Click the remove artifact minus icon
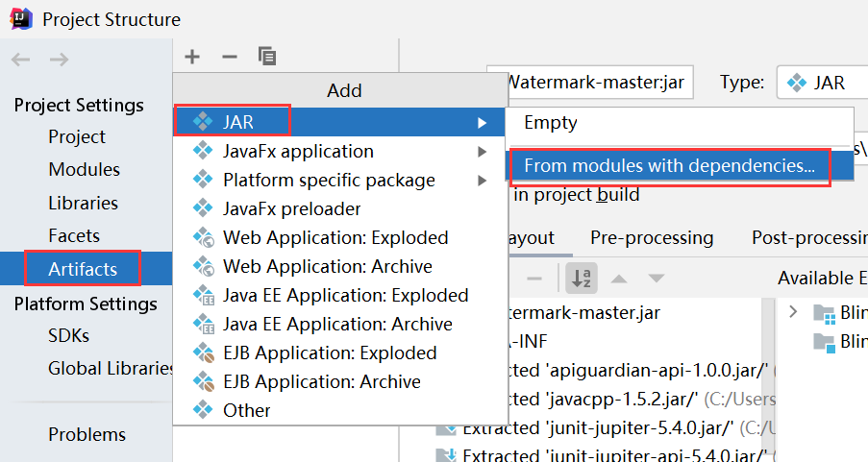The width and height of the screenshot is (868, 462). [x=229, y=57]
